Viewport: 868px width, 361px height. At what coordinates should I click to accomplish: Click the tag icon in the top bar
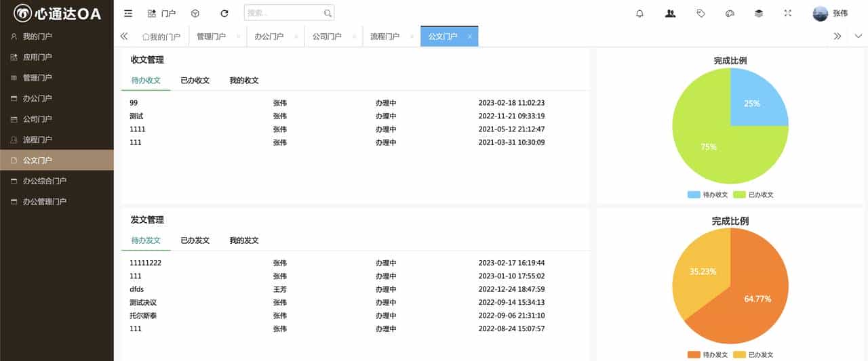point(701,14)
